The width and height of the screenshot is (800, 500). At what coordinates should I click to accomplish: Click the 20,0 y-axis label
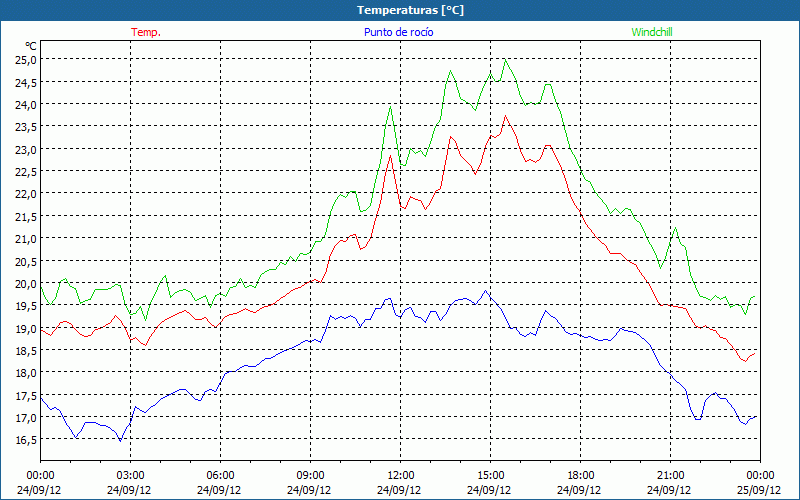click(x=26, y=284)
